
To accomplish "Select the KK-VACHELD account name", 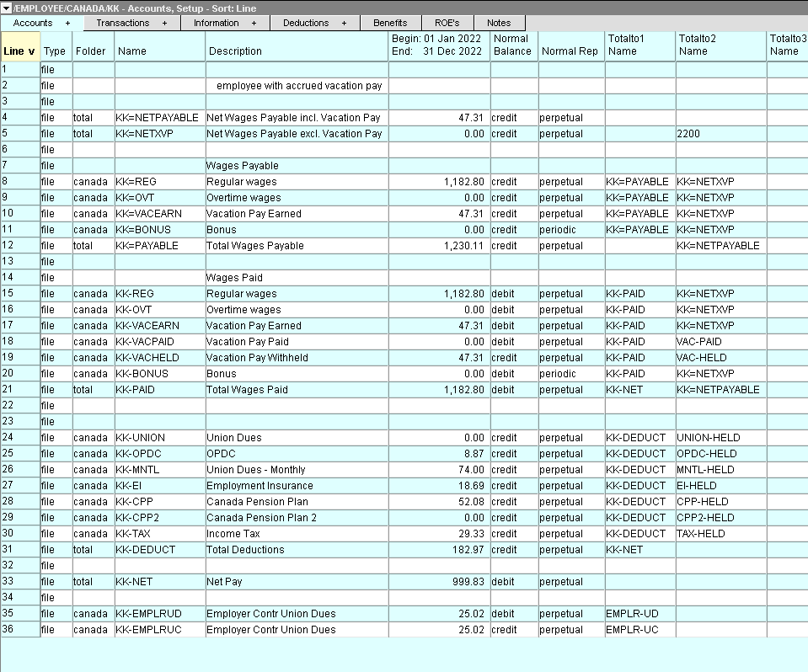I will coord(148,358).
